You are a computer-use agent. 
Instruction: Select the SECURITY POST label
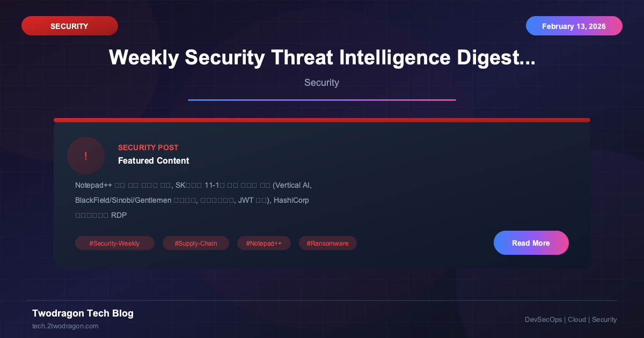coord(148,148)
